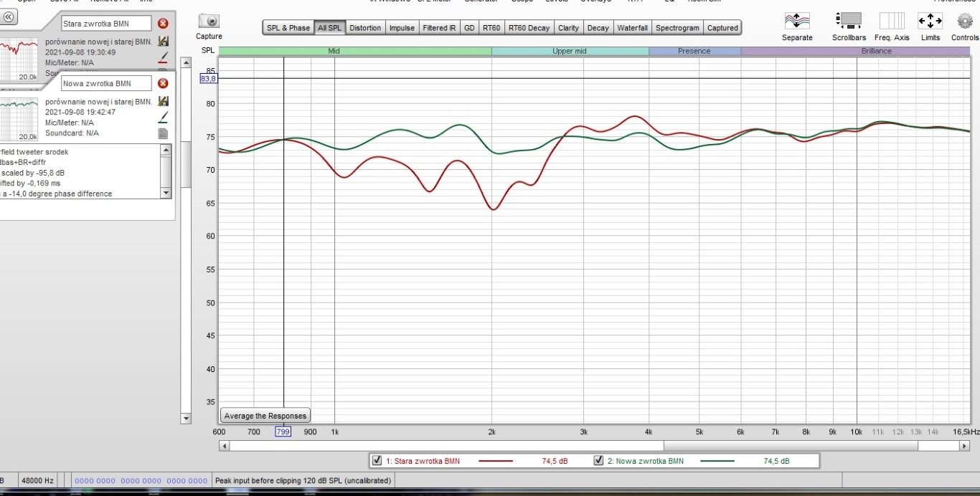
Task: Select the All SPL tab
Action: 330,28
